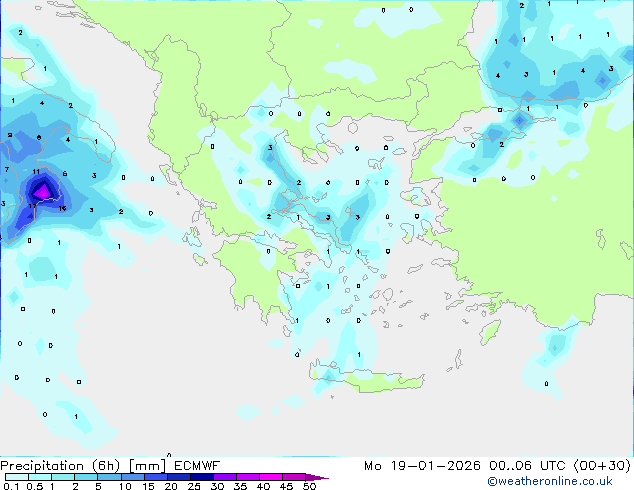Click the '00..06 UTC' time range text

[x=528, y=466]
